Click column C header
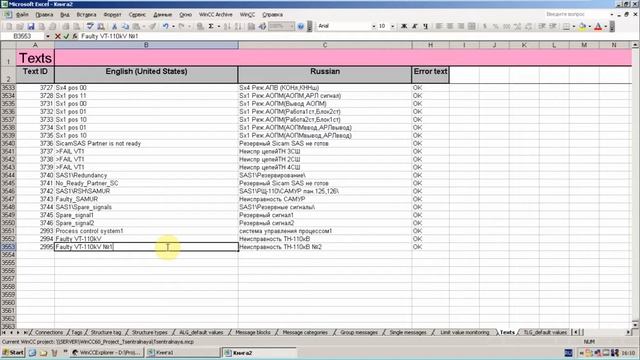 (325, 45)
